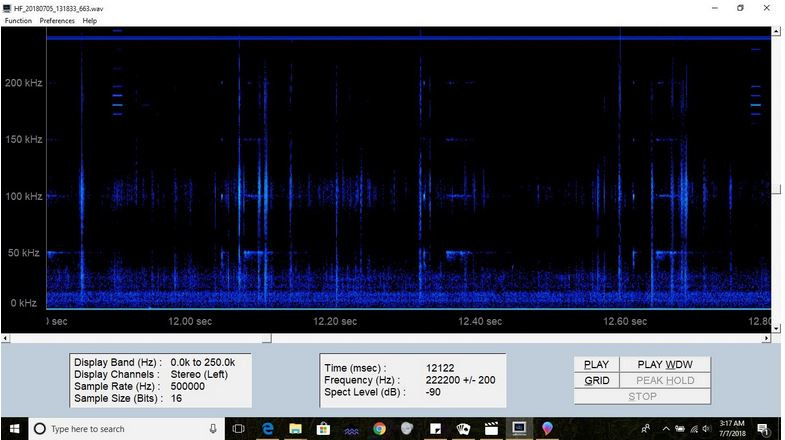Viewport: 785px width, 440px height.
Task: Click the Display Channels value Stereo (Left)
Action: click(199, 374)
